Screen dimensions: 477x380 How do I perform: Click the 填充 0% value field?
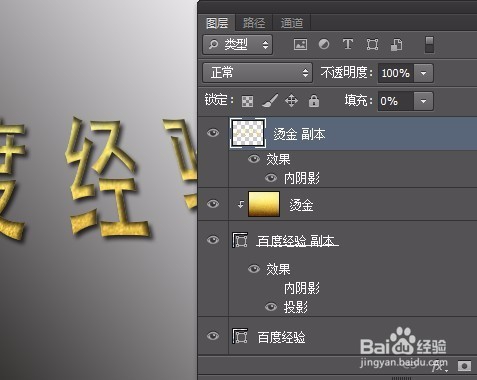point(396,101)
